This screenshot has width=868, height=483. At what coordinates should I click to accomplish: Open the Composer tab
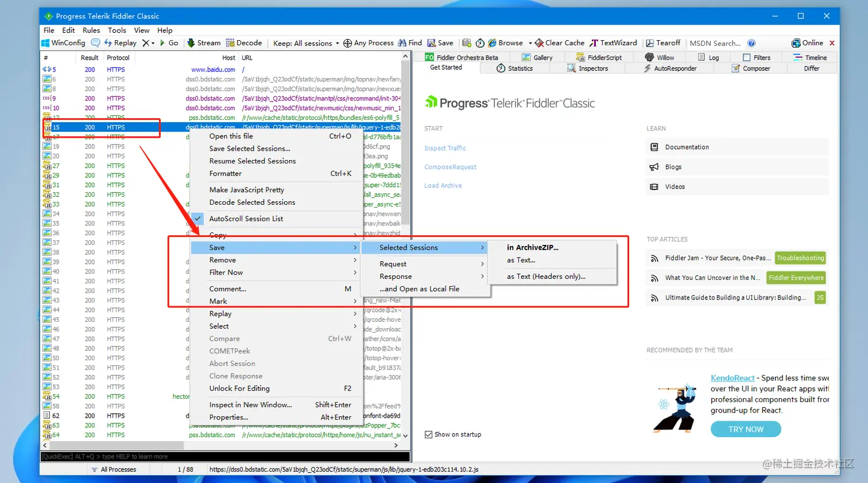point(751,68)
